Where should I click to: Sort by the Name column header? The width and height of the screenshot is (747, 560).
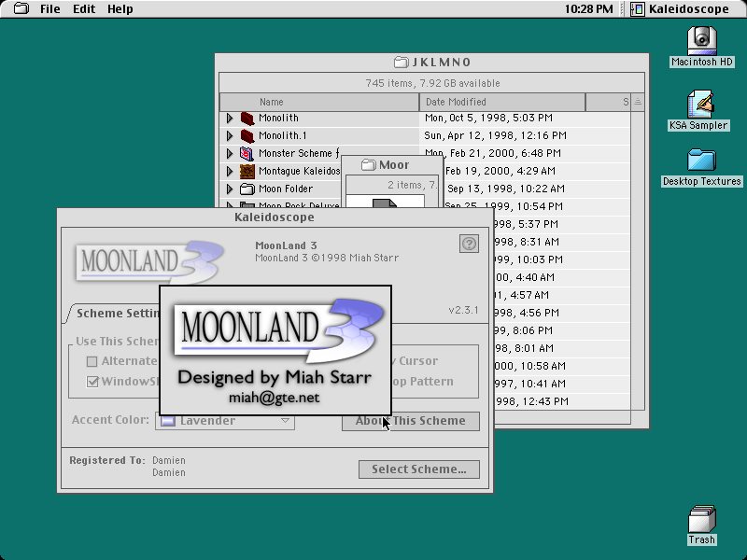319,102
